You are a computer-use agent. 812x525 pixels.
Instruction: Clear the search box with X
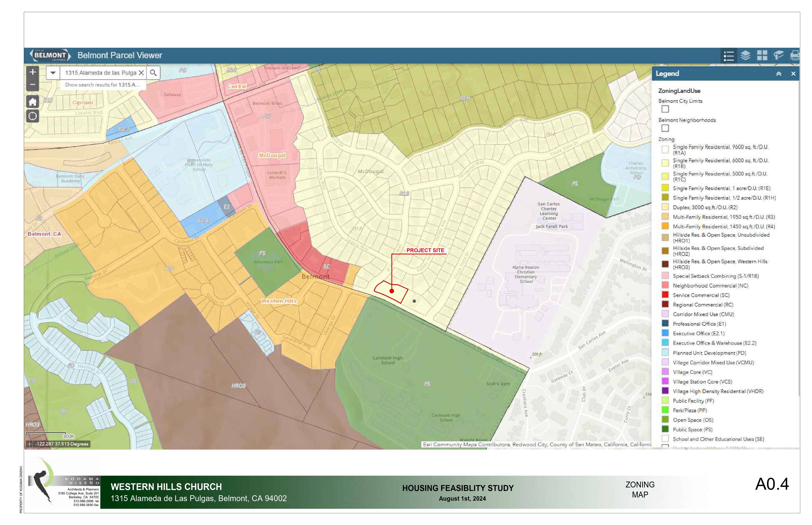[141, 73]
